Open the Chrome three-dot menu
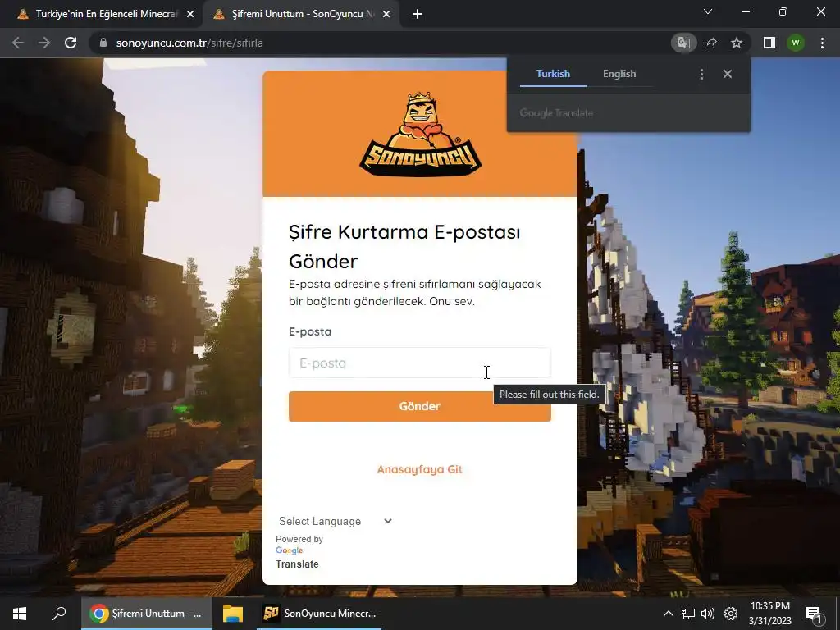 pyautogui.click(x=822, y=43)
